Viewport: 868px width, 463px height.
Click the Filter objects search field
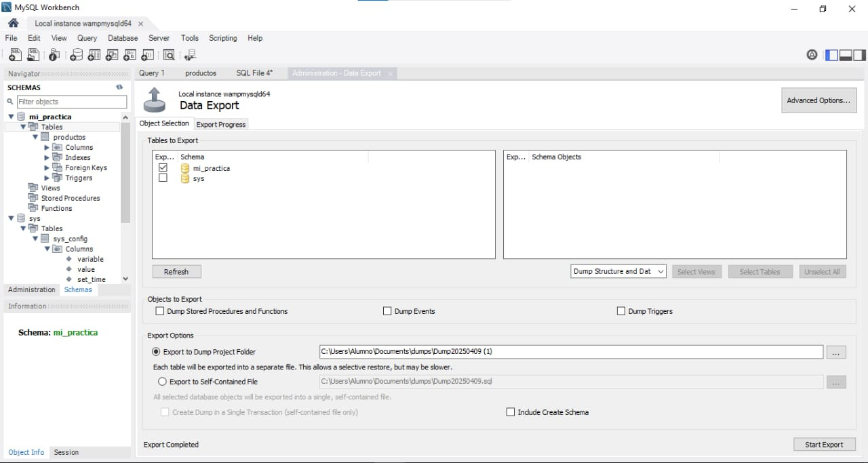coord(71,102)
